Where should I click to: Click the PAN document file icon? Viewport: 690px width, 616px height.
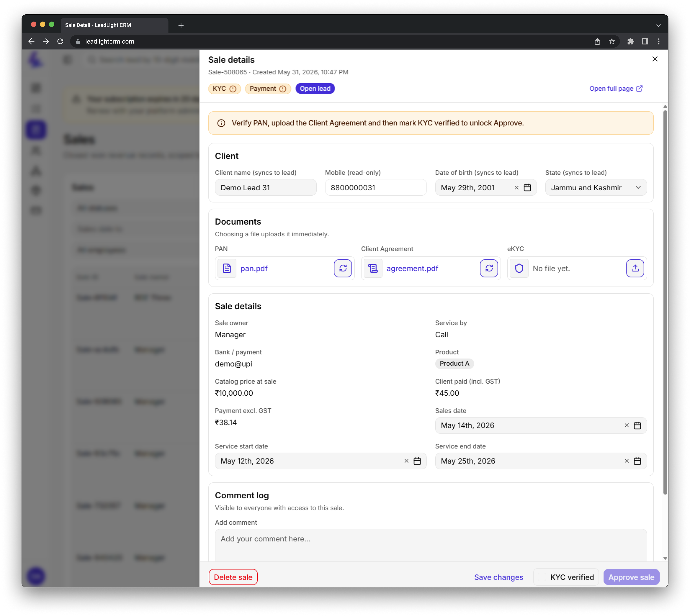(226, 268)
